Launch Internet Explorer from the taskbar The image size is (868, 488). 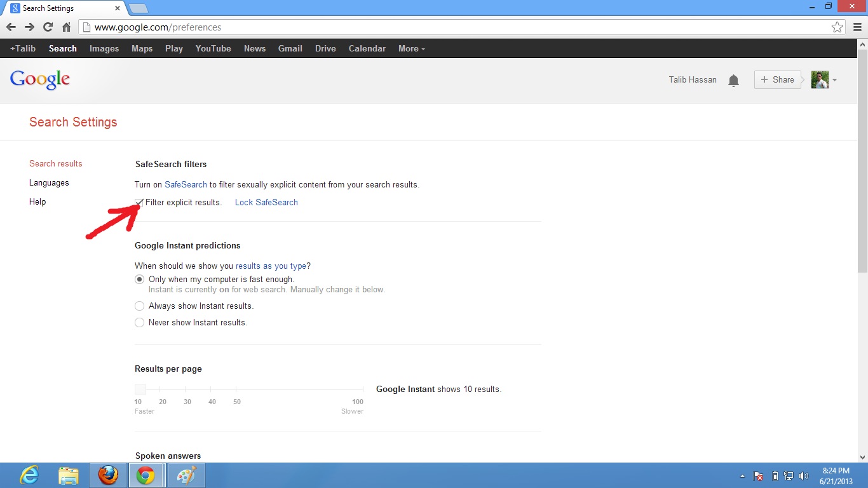click(29, 475)
